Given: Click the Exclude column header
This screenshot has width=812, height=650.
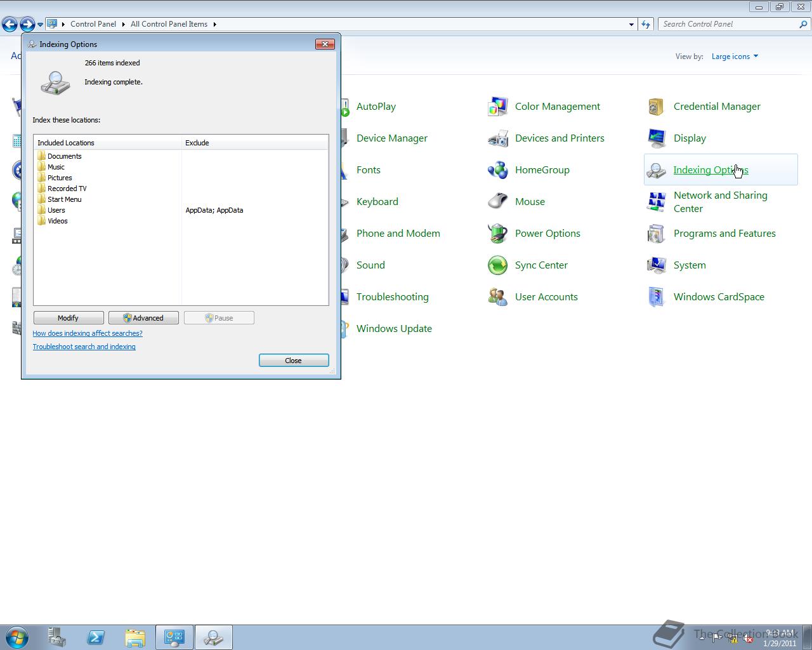Looking at the screenshot, I should [x=255, y=143].
